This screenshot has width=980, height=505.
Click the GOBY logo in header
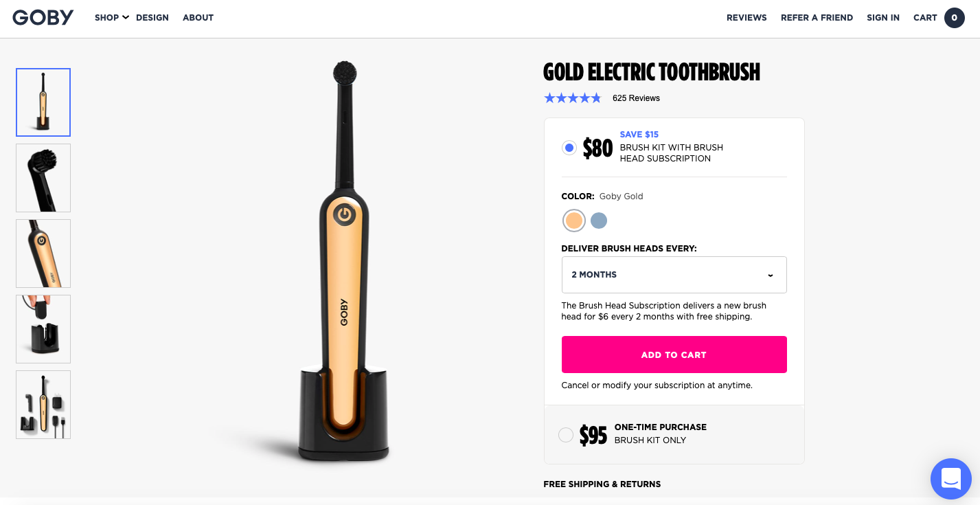[x=43, y=18]
